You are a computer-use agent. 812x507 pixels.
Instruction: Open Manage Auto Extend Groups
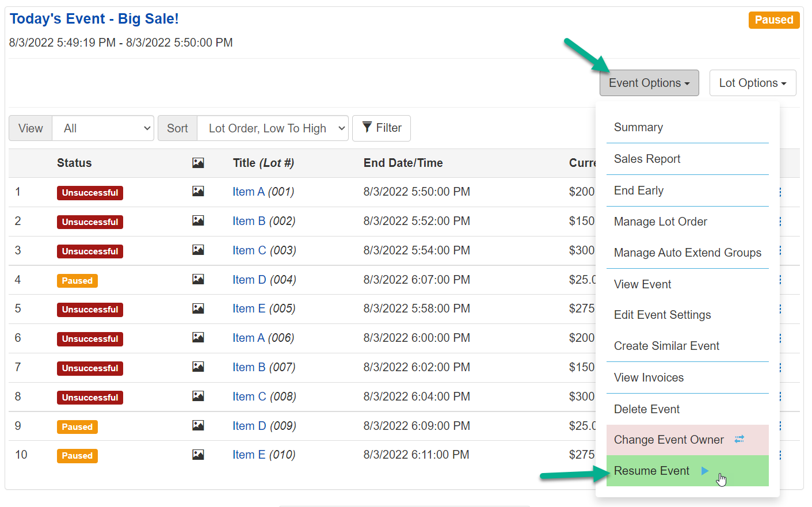[x=688, y=253]
